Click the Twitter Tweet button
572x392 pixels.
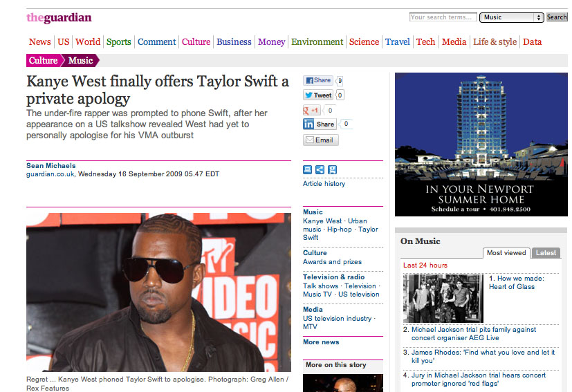coord(317,95)
